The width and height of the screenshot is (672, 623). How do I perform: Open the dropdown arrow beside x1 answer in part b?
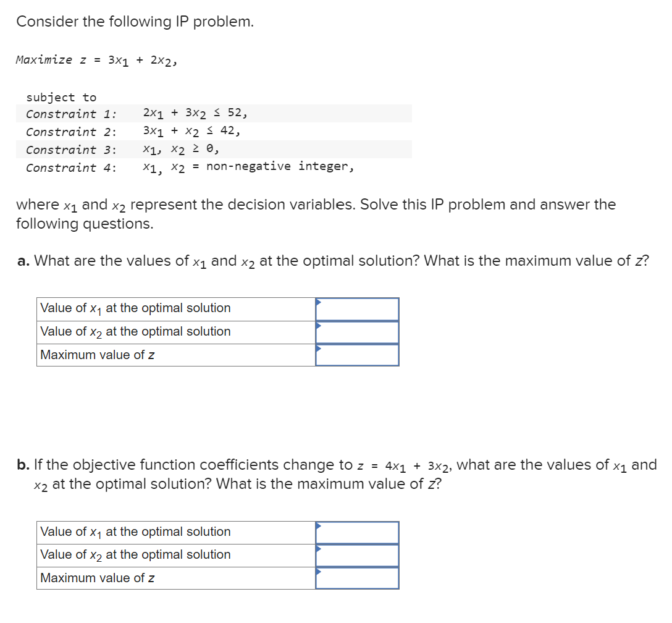pos(317,527)
